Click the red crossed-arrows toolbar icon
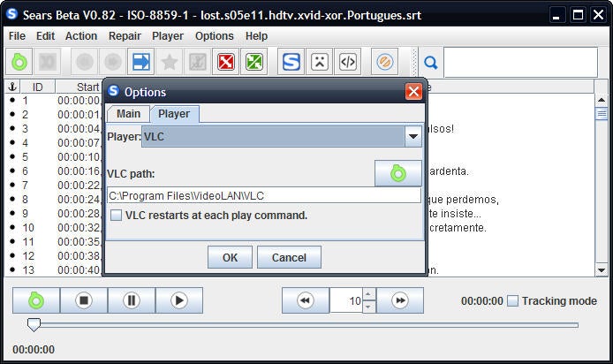Screen dimensions: 613x364 pyautogui.click(x=225, y=61)
